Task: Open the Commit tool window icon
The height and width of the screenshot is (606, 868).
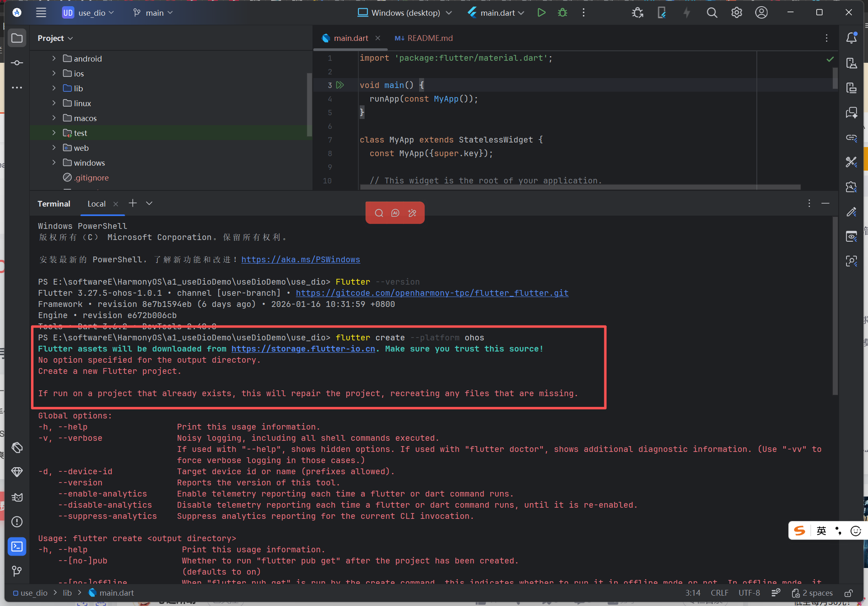Action: 17,63
